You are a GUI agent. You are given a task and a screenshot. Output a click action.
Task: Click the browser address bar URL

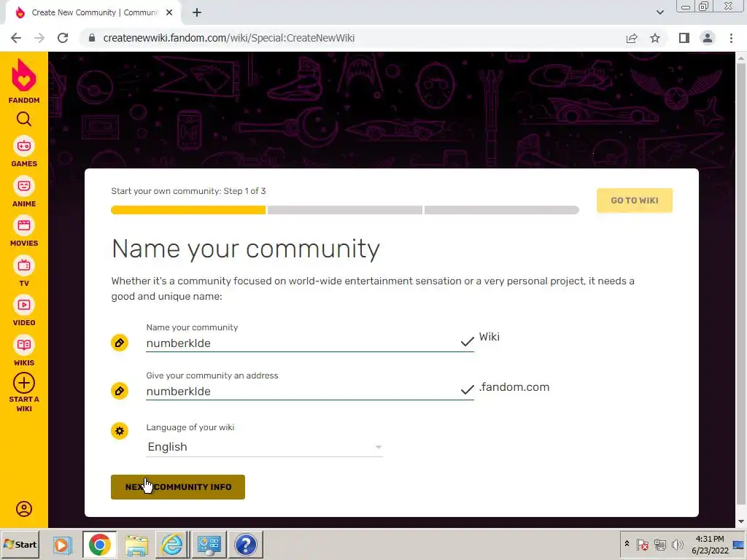coord(228,38)
